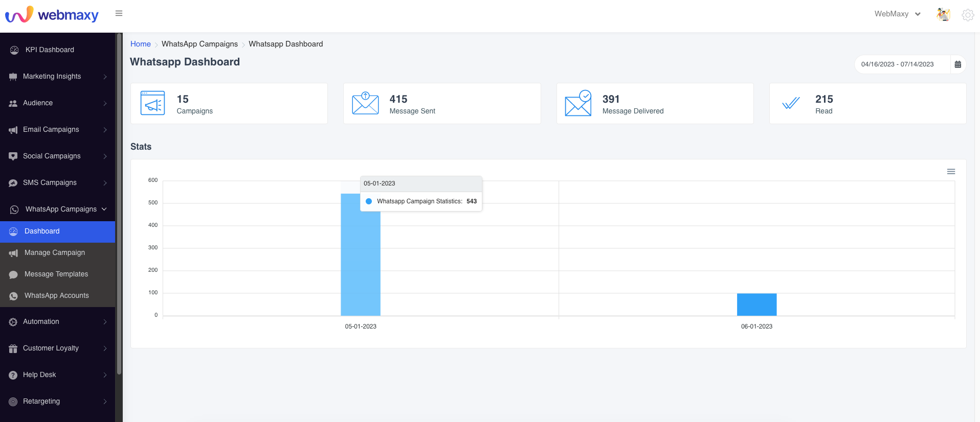Viewport: 980px width, 422px height.
Task: Click the 05-01-2023 chart bar
Action: [x=361, y=254]
